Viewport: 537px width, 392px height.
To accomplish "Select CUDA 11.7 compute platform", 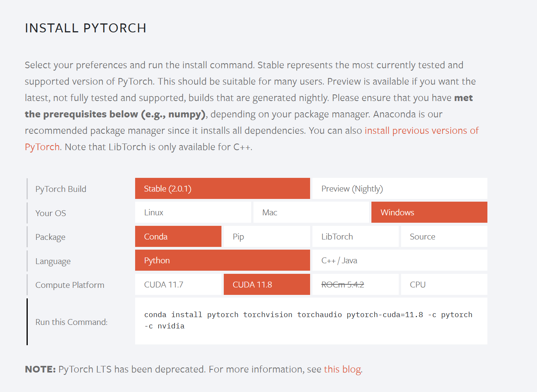I will coord(178,284).
